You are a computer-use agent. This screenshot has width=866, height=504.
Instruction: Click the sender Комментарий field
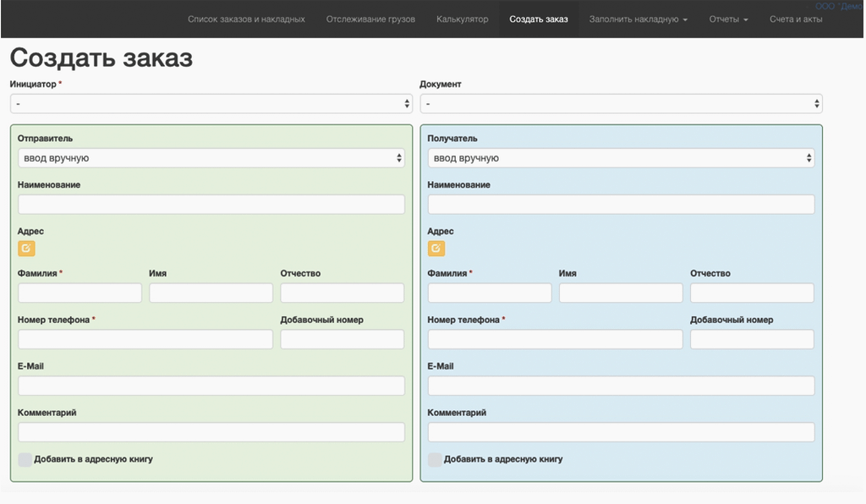click(211, 431)
